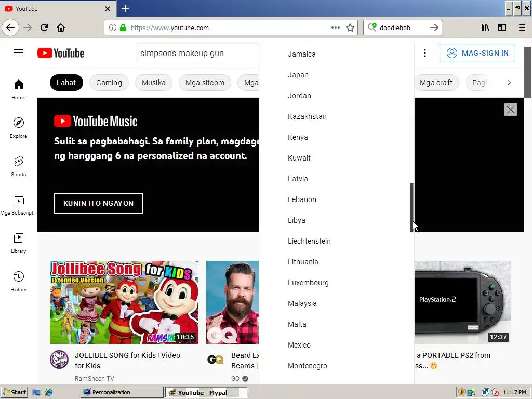Choose Kuwait from the location list
Screen dimensions: 532x399
[x=337, y=158]
